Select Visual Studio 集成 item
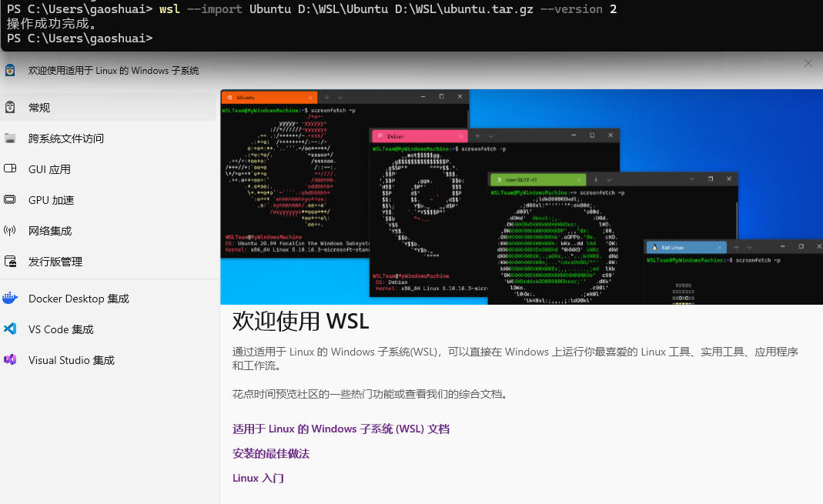 108,360
